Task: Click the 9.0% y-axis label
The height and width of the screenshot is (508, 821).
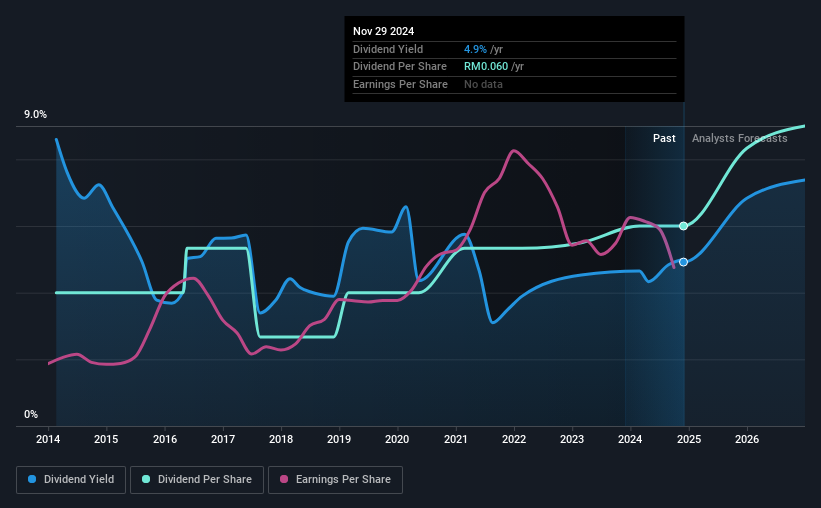Action: coord(35,115)
